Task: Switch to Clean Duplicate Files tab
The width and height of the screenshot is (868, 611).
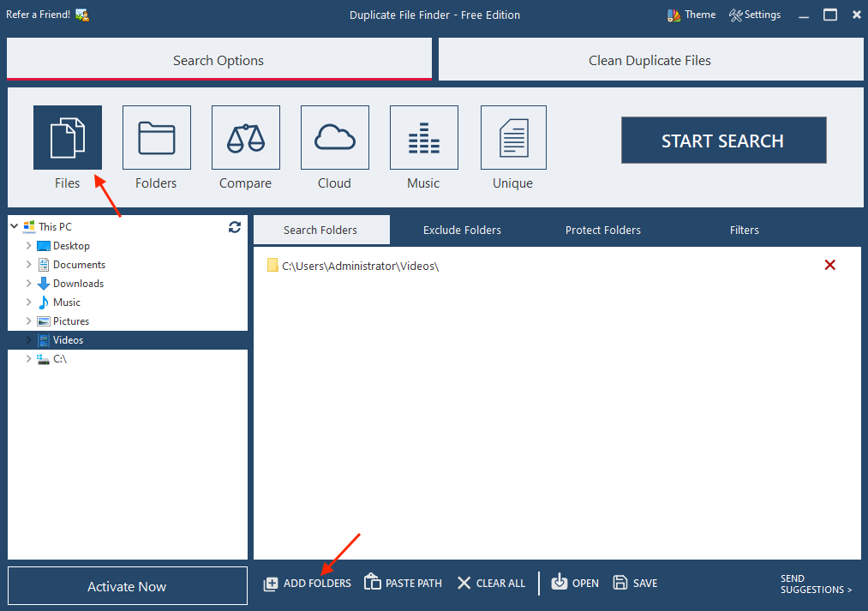Action: (650, 60)
